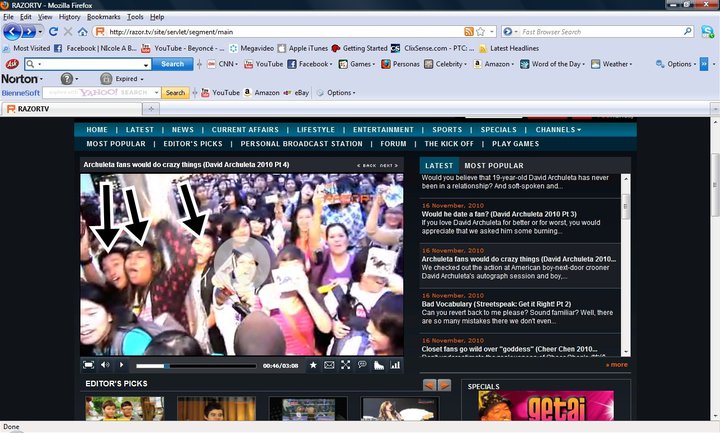Mute the video with the speaker icon
Screen dimensions: 720x433
pos(105,365)
